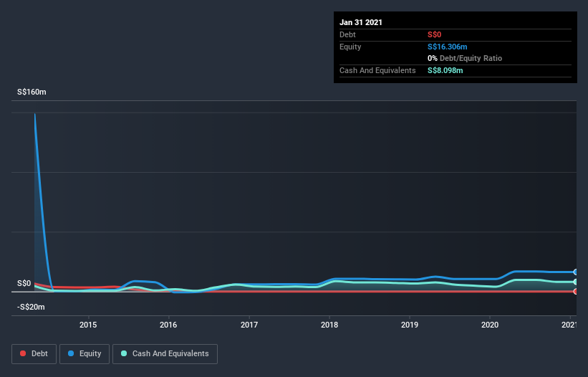Click the blue Equity legend dot
Viewport: 588px width, 377px height.
coord(71,353)
